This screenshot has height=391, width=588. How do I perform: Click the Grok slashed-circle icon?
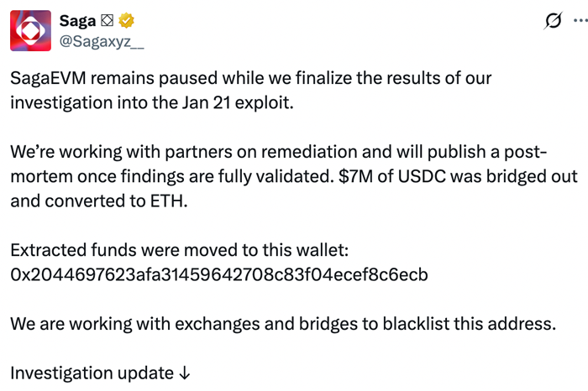(553, 21)
